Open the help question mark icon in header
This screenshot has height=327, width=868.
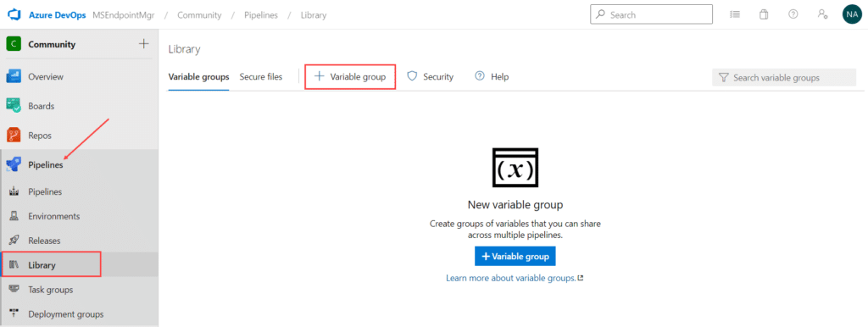[x=793, y=15]
